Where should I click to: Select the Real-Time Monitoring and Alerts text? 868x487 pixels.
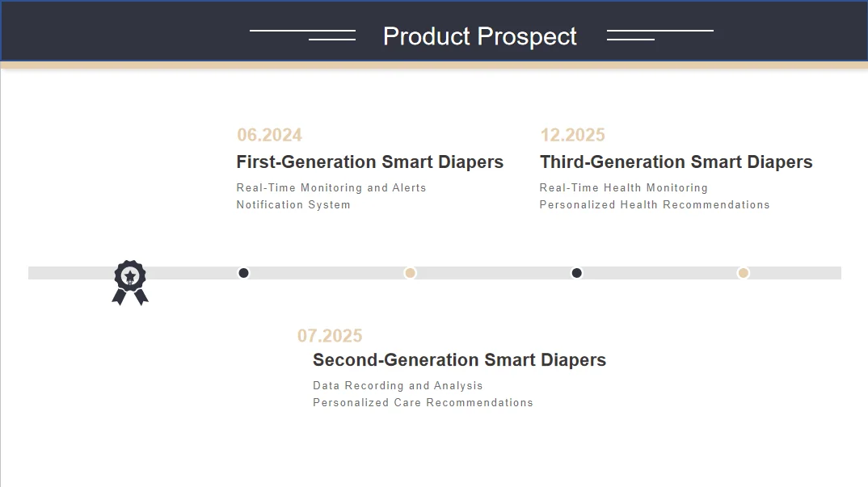pos(331,188)
